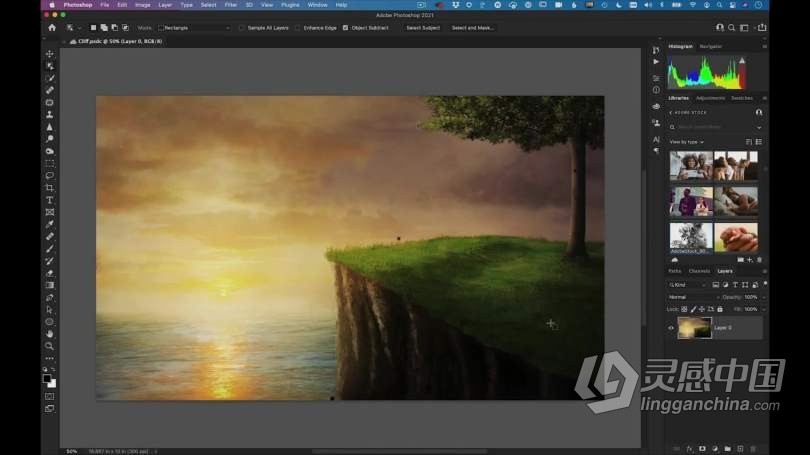Select the Gradient tool

click(50, 286)
